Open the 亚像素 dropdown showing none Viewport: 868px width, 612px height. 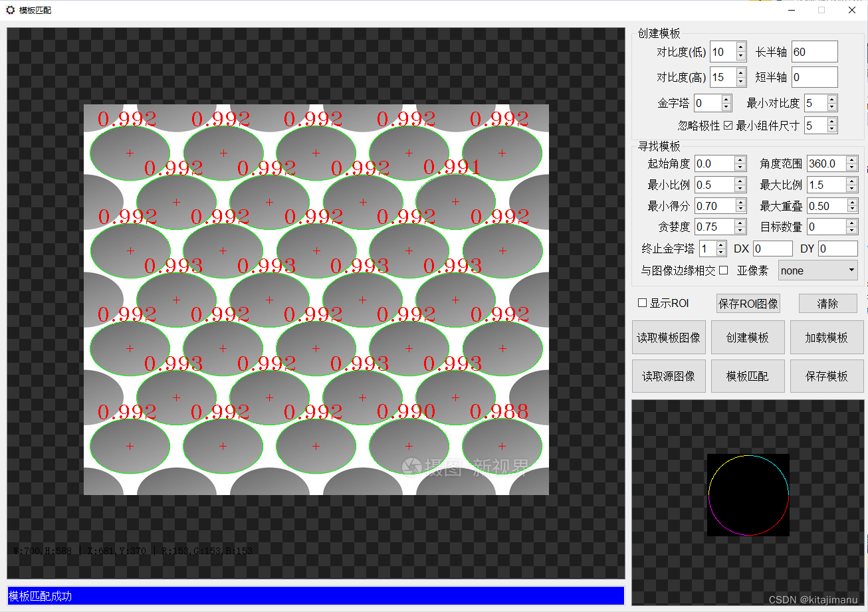point(817,270)
